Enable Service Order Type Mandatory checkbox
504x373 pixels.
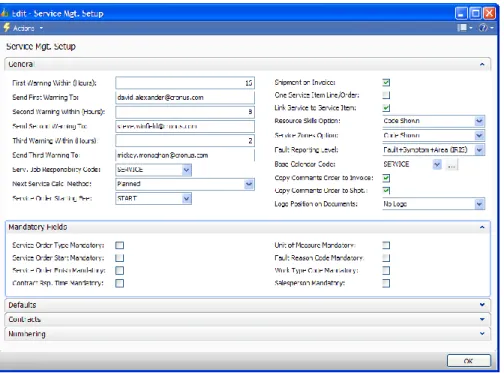click(x=119, y=245)
